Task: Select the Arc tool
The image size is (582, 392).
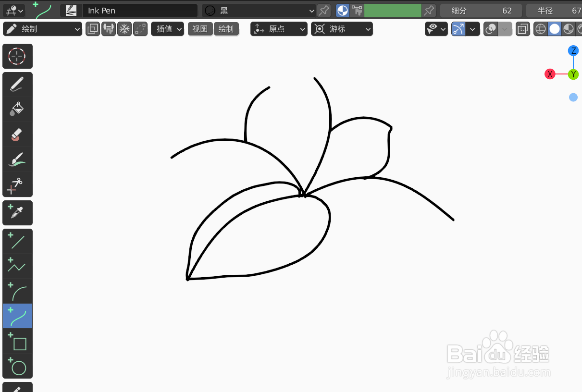Action: (18, 291)
